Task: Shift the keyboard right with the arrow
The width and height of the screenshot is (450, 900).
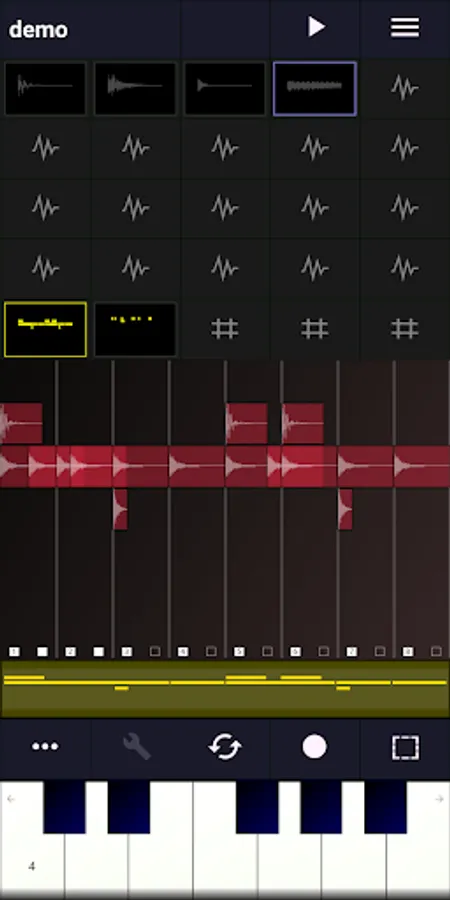Action: point(439,798)
